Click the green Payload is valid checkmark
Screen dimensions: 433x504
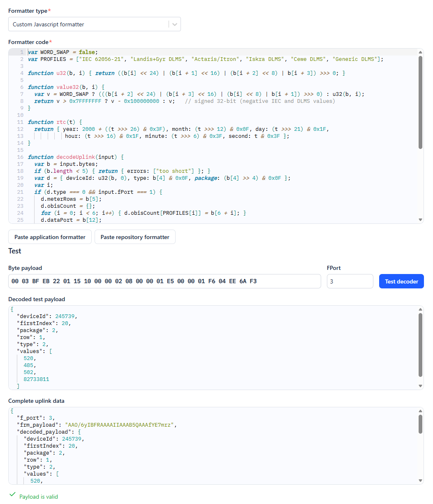click(x=12, y=494)
